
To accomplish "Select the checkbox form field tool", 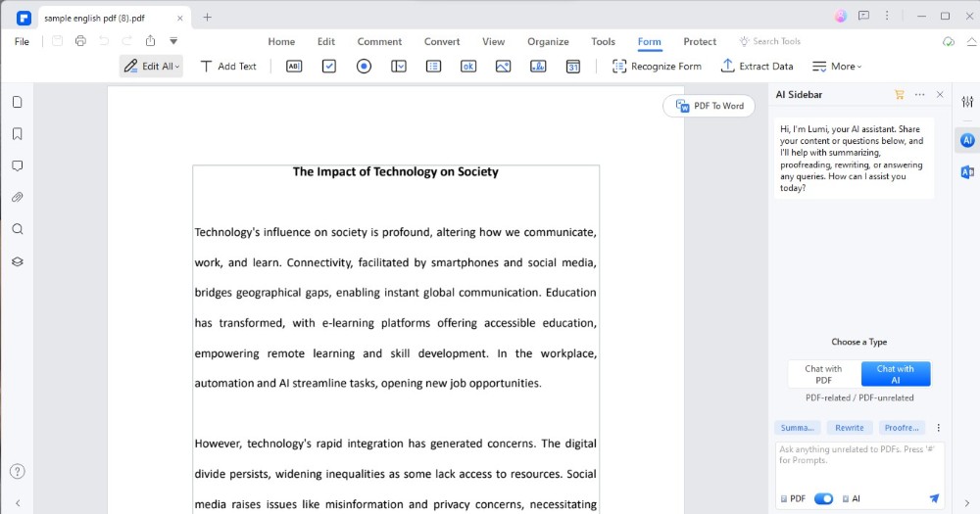I will 328,67.
